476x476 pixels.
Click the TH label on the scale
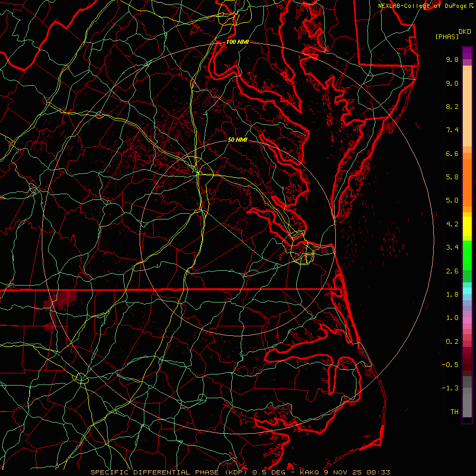(x=454, y=412)
